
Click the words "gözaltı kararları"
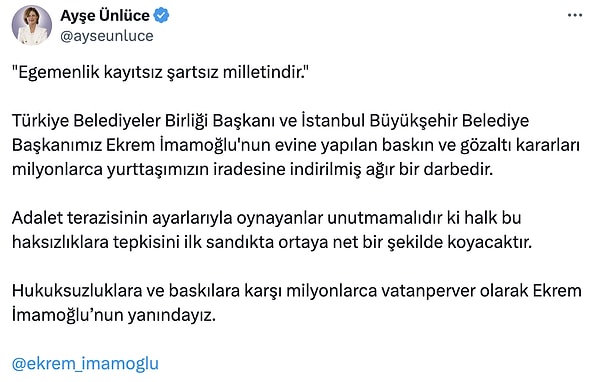click(x=520, y=145)
